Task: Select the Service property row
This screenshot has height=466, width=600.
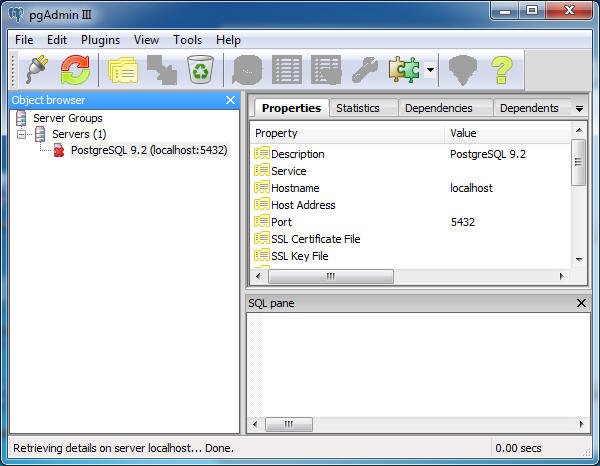Action: 411,171
